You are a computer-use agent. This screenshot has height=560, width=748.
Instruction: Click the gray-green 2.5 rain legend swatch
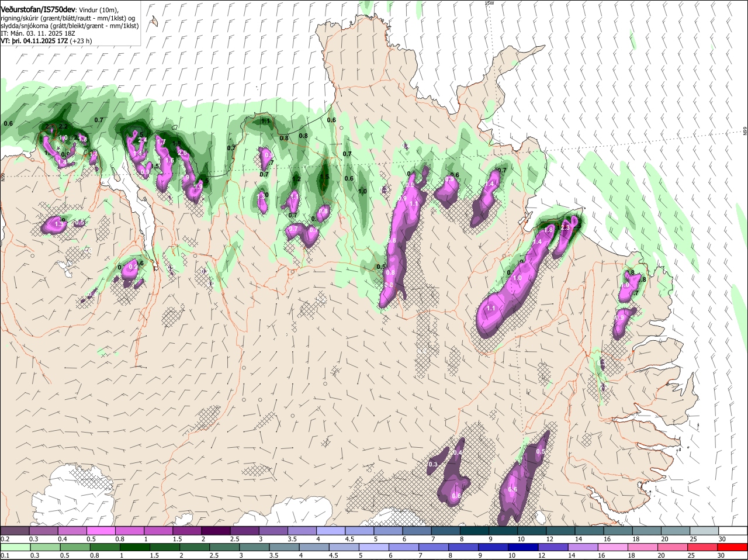(224, 547)
